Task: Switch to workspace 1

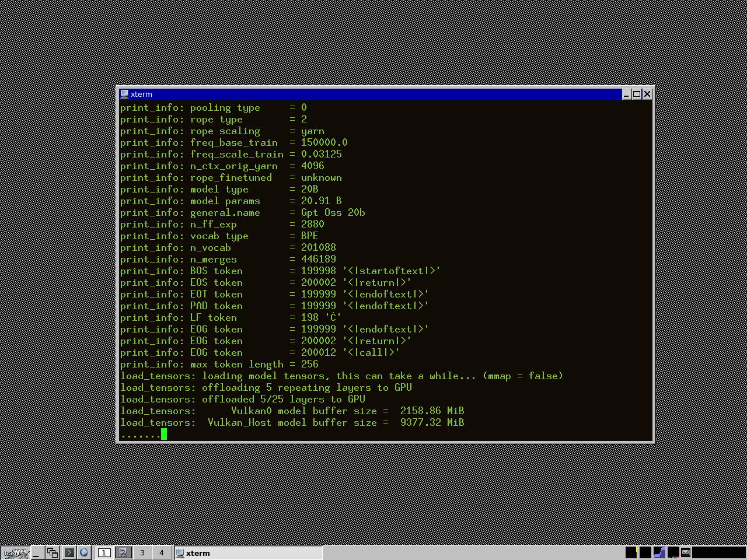Action: click(x=104, y=552)
